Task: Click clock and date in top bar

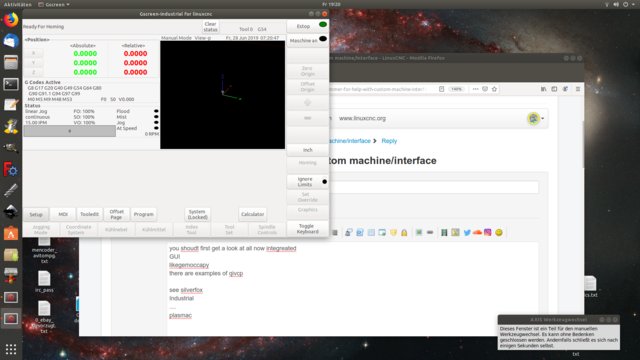Action: [331, 4]
